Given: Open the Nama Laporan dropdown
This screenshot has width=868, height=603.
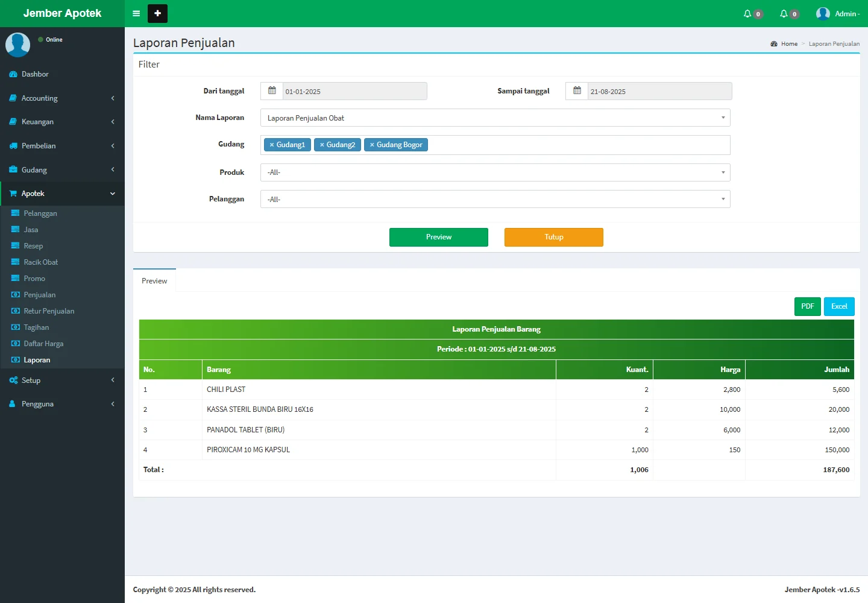Looking at the screenshot, I should coord(495,118).
